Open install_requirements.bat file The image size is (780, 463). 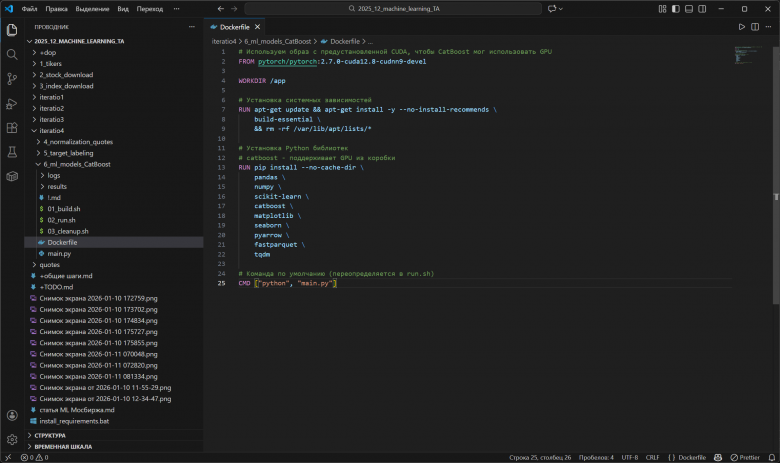74,421
